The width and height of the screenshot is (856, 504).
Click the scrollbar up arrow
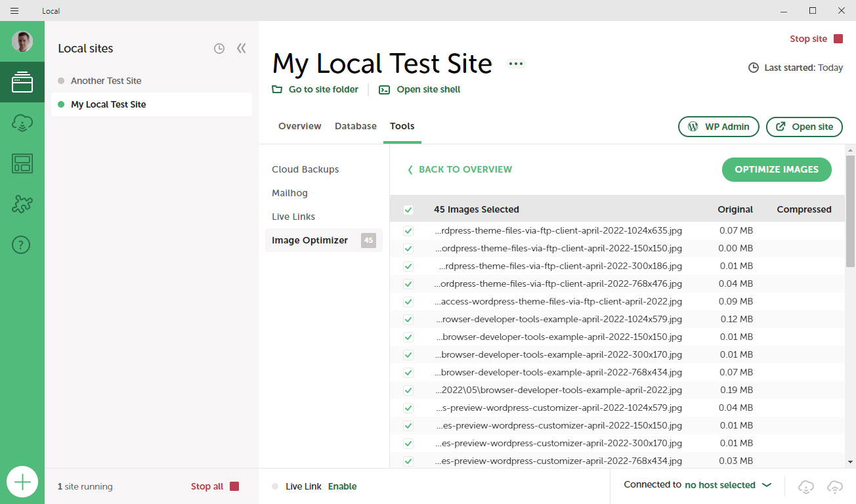point(851,150)
